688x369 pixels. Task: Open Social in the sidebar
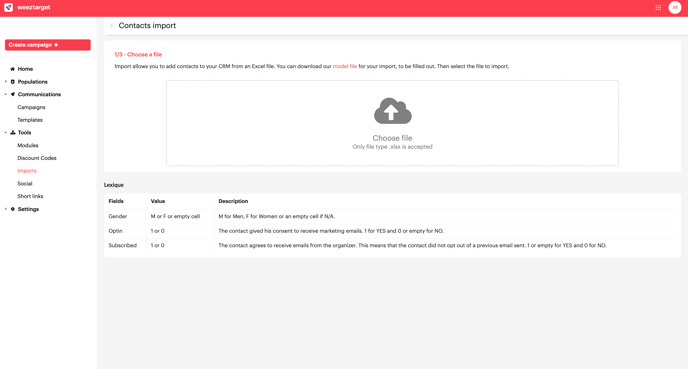coord(25,183)
